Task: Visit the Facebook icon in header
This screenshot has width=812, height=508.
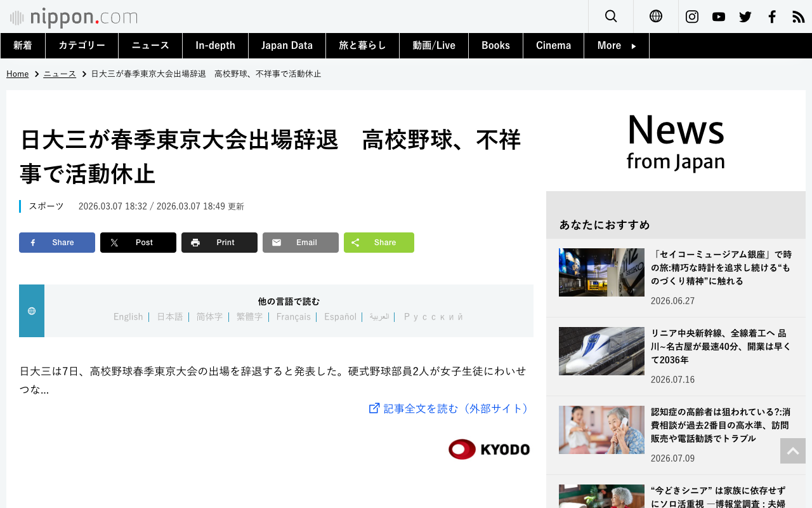Action: click(772, 17)
